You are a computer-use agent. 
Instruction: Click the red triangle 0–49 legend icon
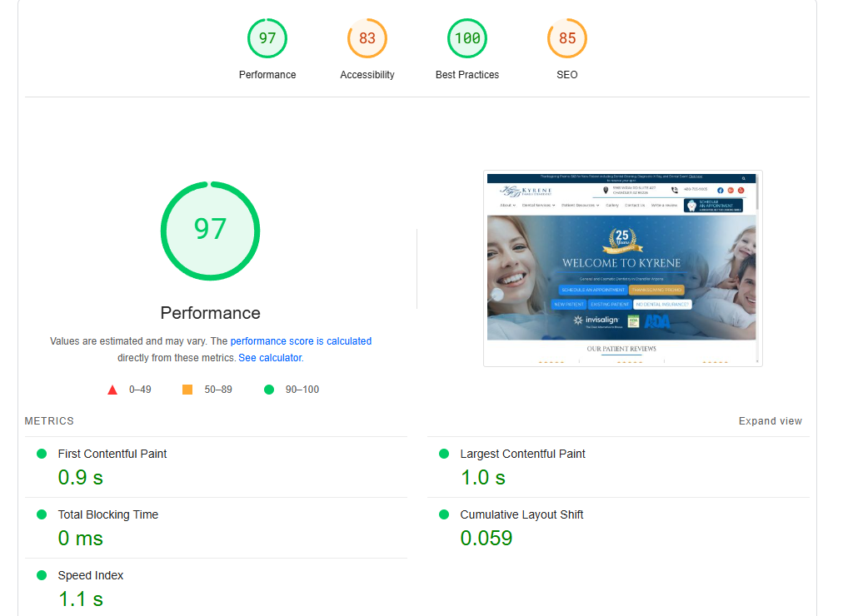click(x=112, y=390)
